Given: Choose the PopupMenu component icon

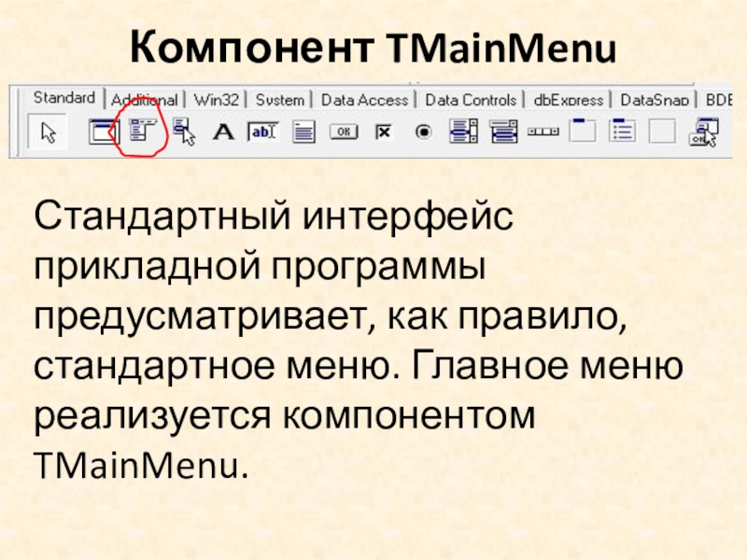Looking at the screenshot, I should pyautogui.click(x=184, y=132).
